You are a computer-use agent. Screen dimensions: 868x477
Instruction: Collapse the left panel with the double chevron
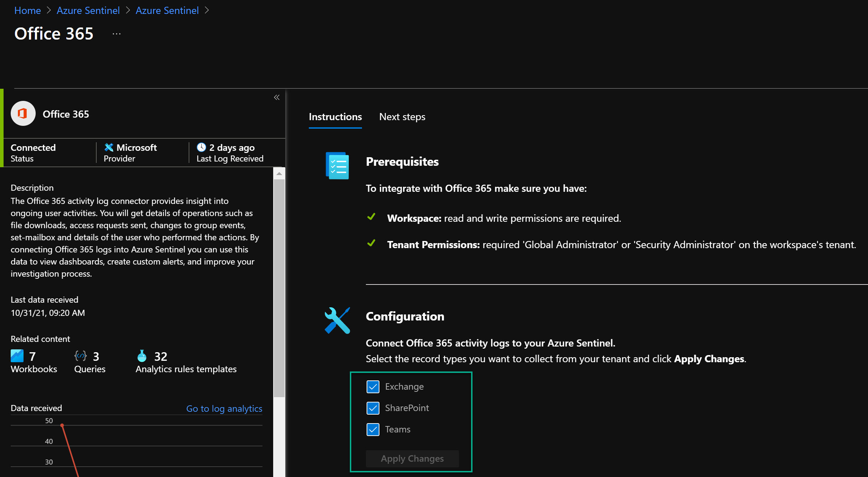277,97
